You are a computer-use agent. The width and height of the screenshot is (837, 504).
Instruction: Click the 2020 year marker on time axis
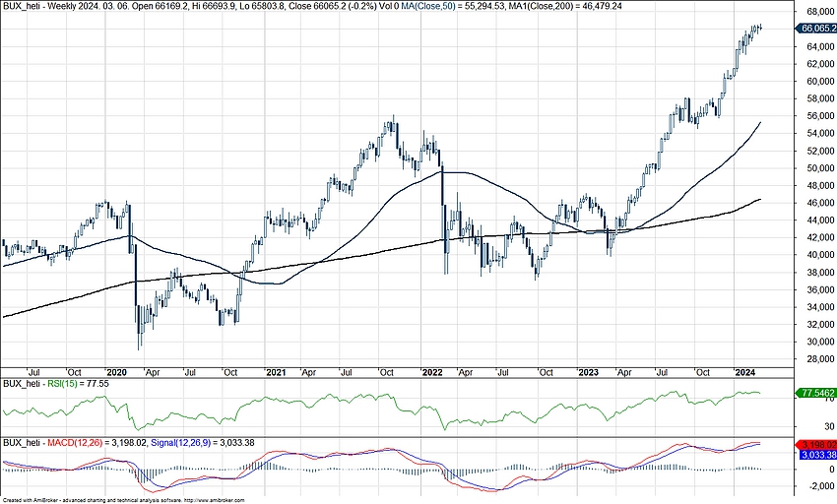tap(118, 373)
